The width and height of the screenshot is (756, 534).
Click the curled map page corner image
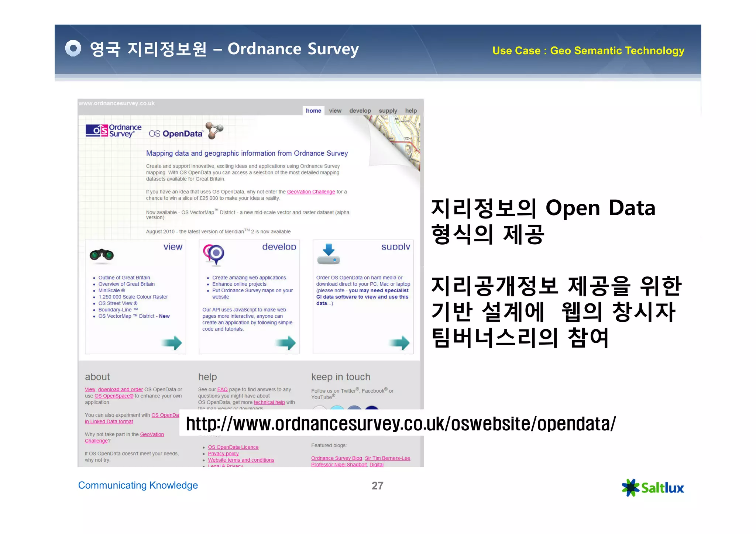tap(395, 142)
